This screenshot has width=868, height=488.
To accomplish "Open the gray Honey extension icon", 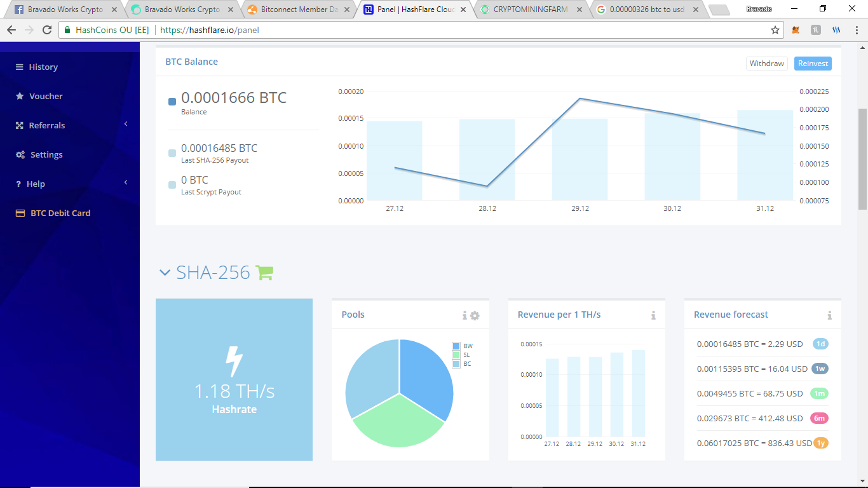I will (x=816, y=30).
